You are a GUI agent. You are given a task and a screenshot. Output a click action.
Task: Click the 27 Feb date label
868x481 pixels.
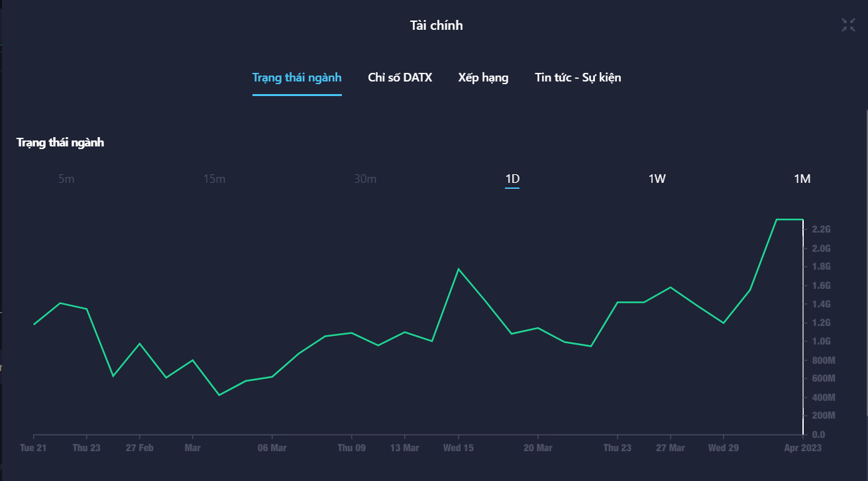point(139,448)
